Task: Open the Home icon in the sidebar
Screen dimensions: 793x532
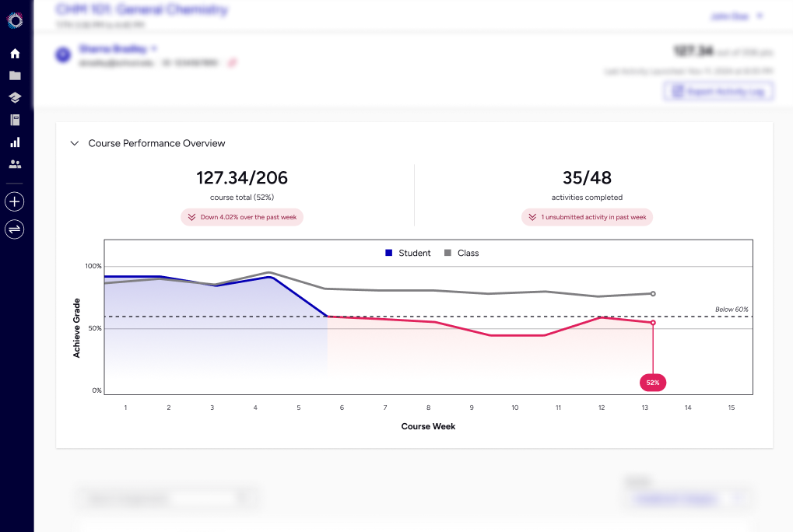Action: click(14, 53)
